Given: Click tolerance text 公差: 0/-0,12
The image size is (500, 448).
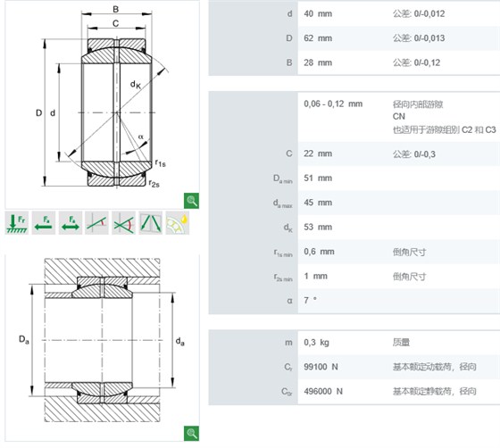Looking at the screenshot, I should point(416,62).
